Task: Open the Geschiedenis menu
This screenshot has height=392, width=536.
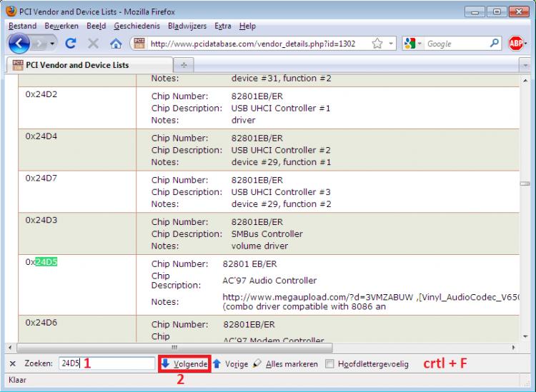Action: pos(137,26)
